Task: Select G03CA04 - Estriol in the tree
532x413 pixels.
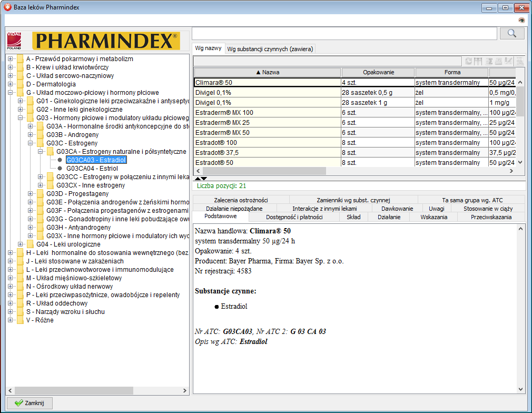Action: (x=92, y=169)
